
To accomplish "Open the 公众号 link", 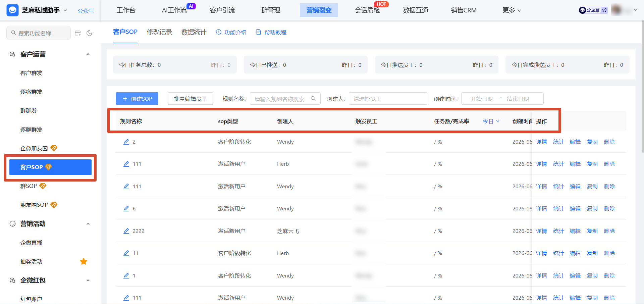I will 86,11.
